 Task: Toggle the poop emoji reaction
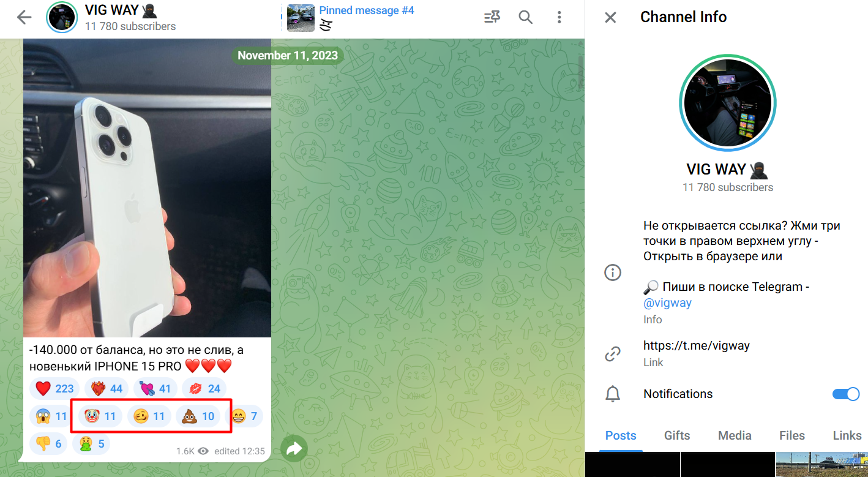[x=198, y=417]
